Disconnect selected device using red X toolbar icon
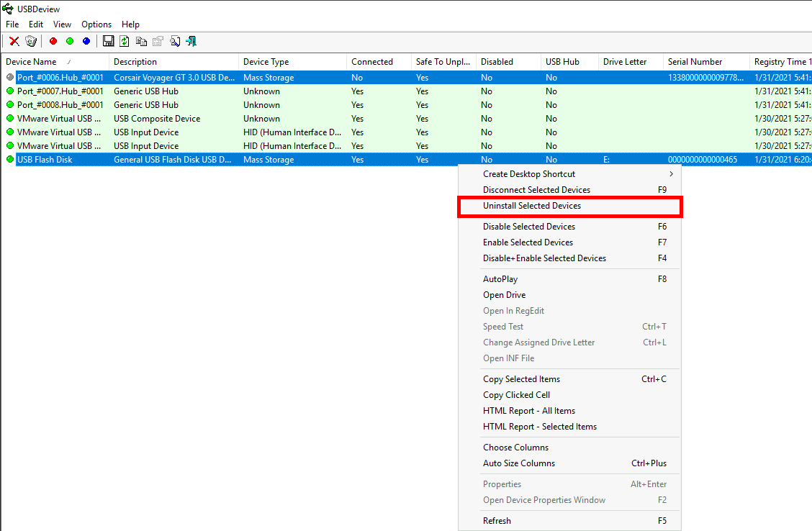Viewport: 812px width, 531px height. tap(14, 41)
